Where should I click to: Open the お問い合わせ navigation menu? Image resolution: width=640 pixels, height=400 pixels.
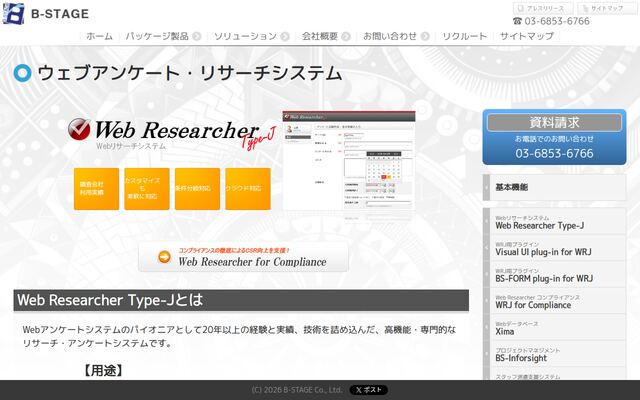[390, 36]
